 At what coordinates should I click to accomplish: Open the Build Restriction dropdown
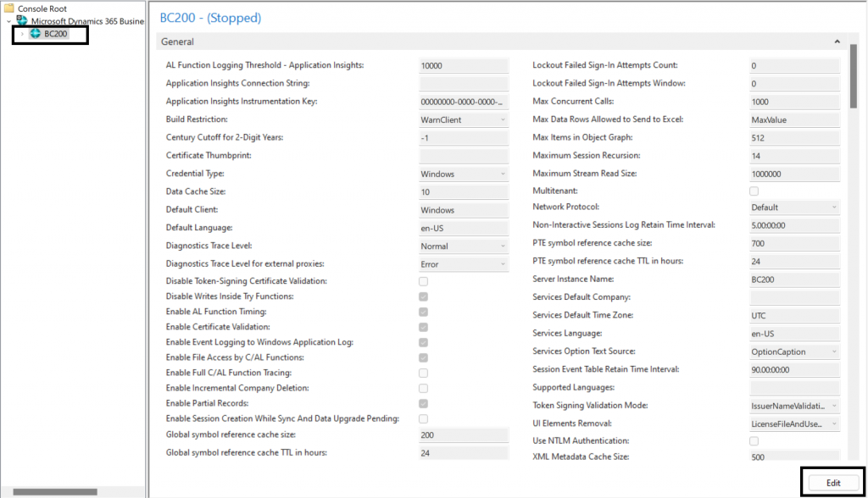[464, 120]
